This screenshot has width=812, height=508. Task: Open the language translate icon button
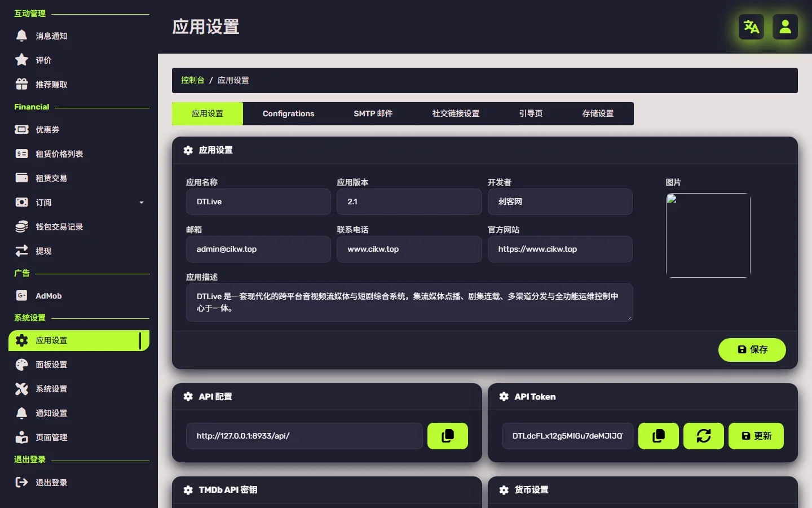[751, 27]
